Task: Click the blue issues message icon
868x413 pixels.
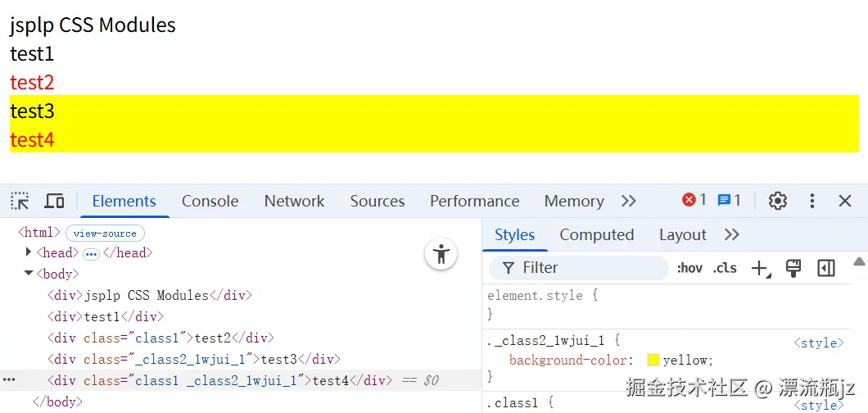Action: [x=724, y=200]
